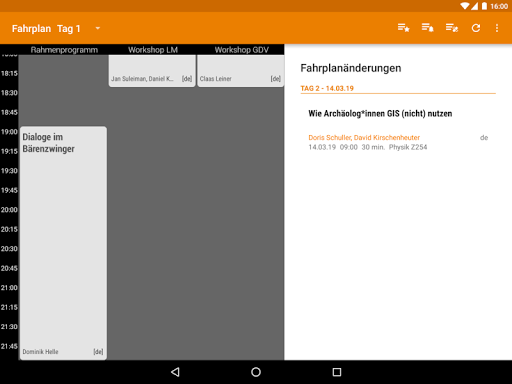This screenshot has height=384, width=512.
Task: Select the Rahmenprogramm room column header
Action: point(64,50)
